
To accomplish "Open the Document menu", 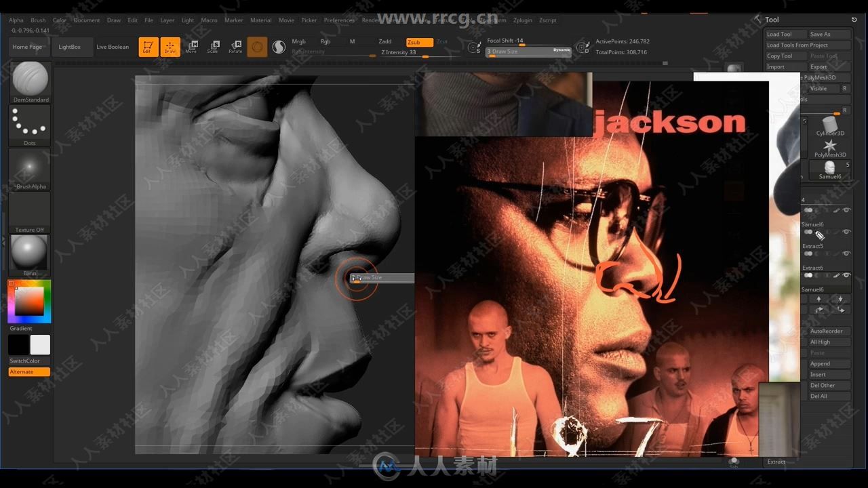I will (x=87, y=20).
